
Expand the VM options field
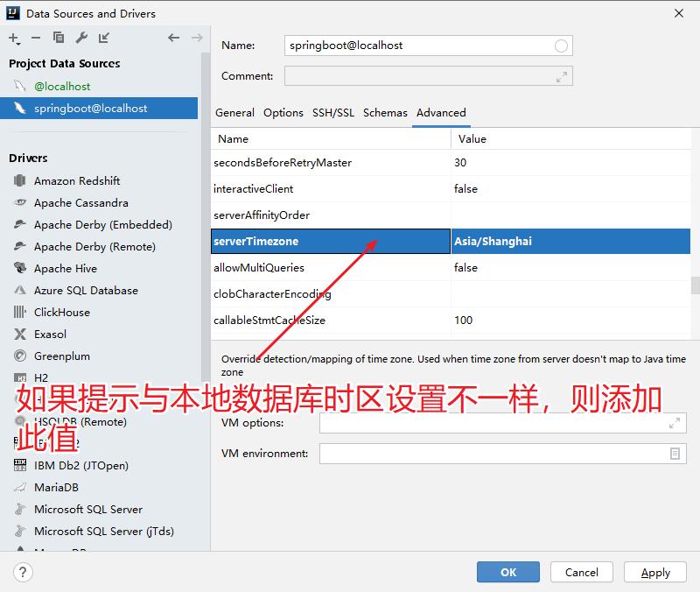tap(675, 423)
